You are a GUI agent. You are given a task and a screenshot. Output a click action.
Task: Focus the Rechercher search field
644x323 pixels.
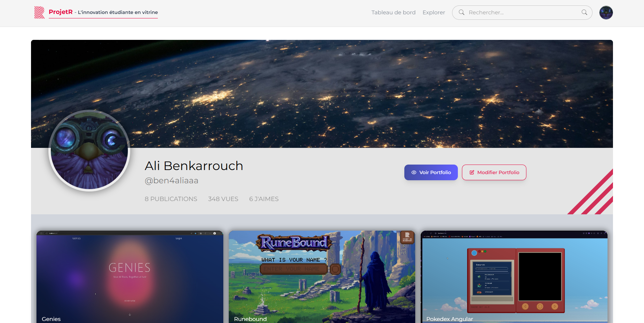522,13
